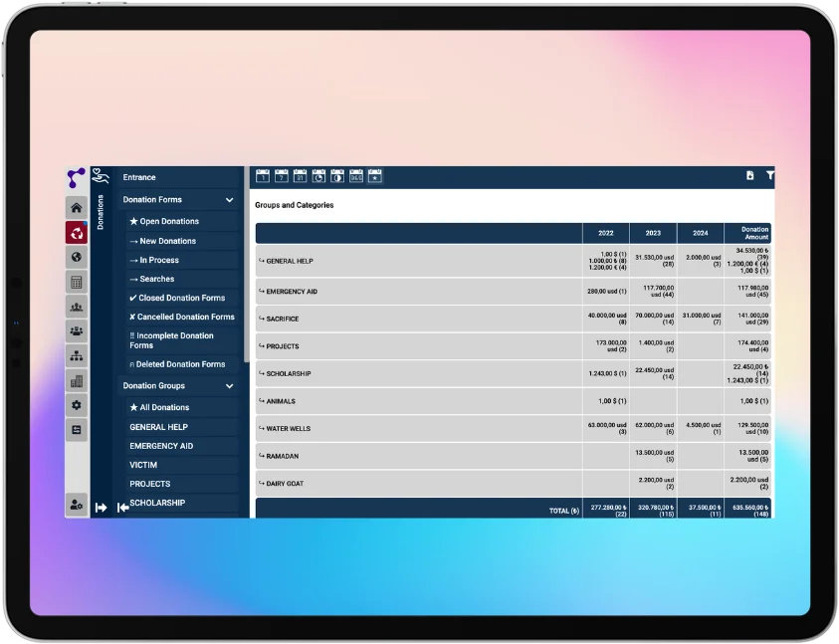Click the organization hierarchy icon

pyautogui.click(x=77, y=355)
